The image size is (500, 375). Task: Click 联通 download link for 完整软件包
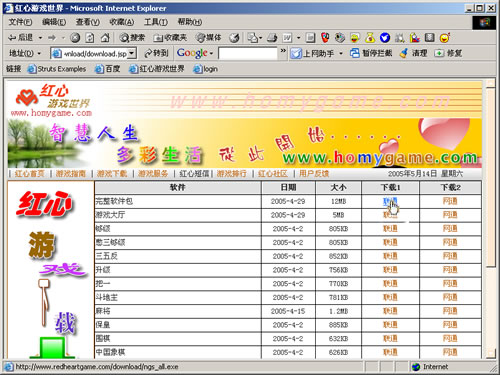(390, 201)
